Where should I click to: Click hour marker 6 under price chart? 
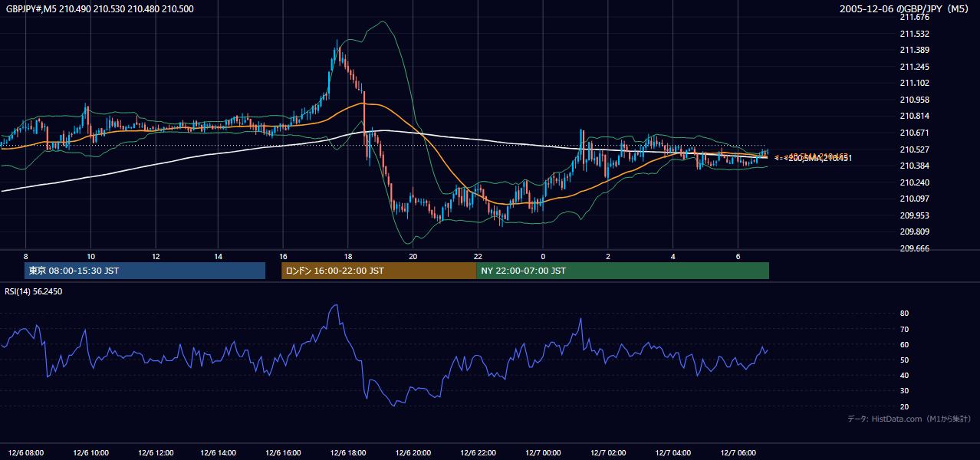point(738,257)
